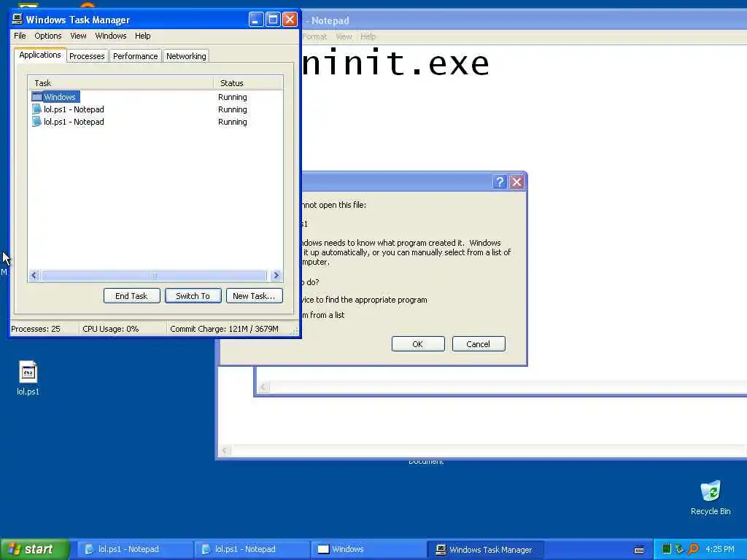
Task: Click Cancel in the open-file dialog
Action: point(479,344)
